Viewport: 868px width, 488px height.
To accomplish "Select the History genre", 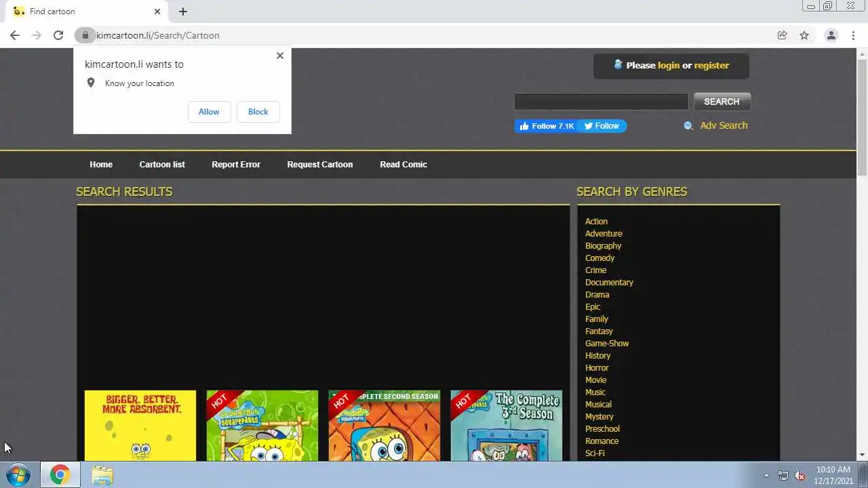I will pos(597,356).
